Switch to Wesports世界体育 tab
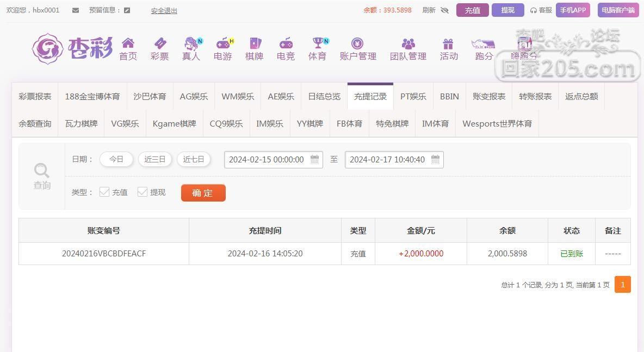 (497, 123)
